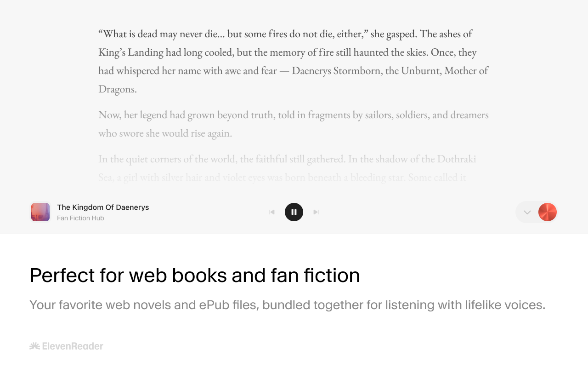Click the heading Perfect for web books
588x368 pixels.
(x=194, y=276)
